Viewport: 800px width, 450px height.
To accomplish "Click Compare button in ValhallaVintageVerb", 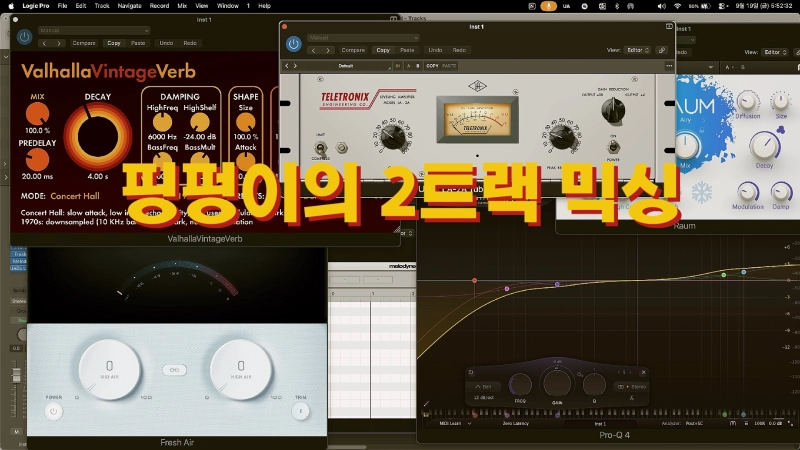I will click(85, 43).
